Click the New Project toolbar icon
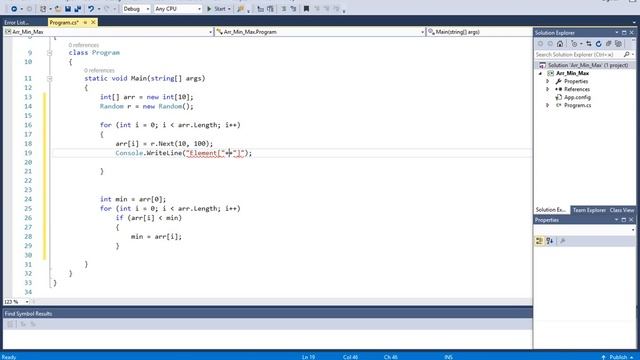 pos(43,9)
